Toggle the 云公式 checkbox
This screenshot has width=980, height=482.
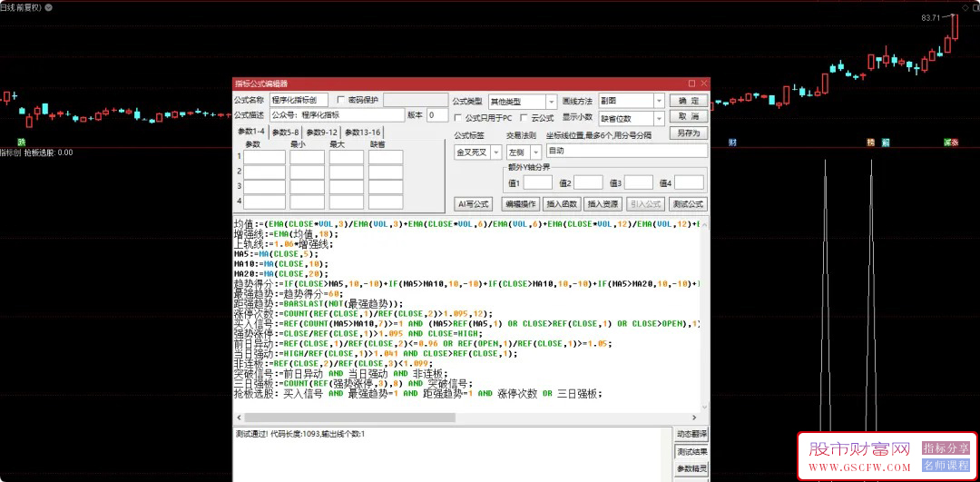524,118
